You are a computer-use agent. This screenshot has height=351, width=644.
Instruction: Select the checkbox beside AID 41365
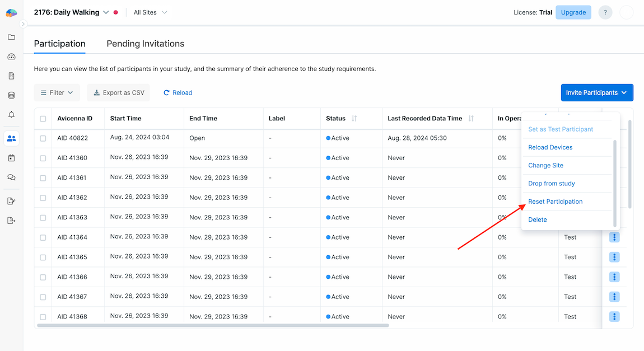[43, 258]
